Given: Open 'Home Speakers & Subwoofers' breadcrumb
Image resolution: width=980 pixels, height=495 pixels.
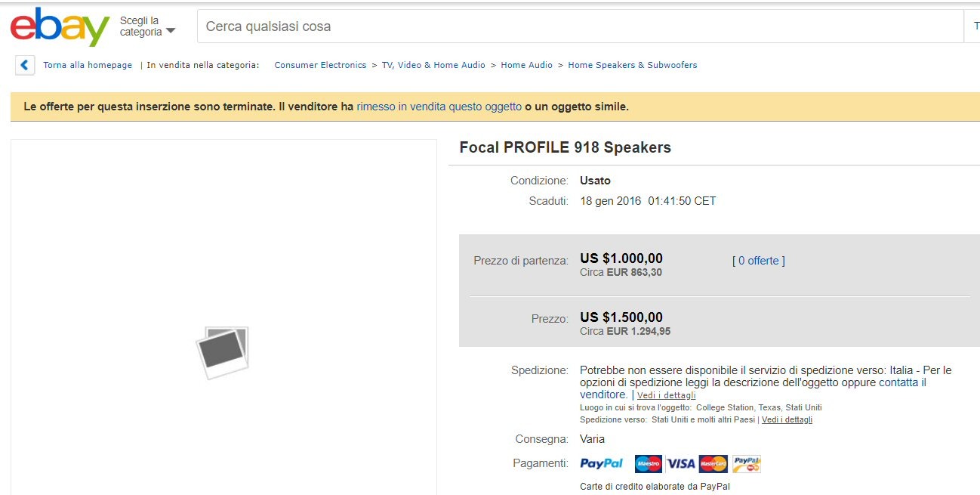Looking at the screenshot, I should point(632,65).
